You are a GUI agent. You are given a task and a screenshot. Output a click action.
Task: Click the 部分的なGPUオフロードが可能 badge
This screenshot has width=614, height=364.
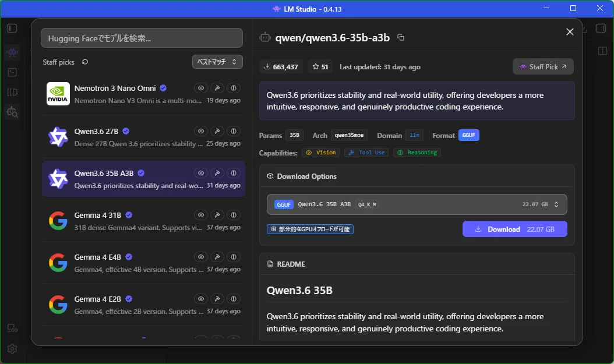tap(310, 229)
